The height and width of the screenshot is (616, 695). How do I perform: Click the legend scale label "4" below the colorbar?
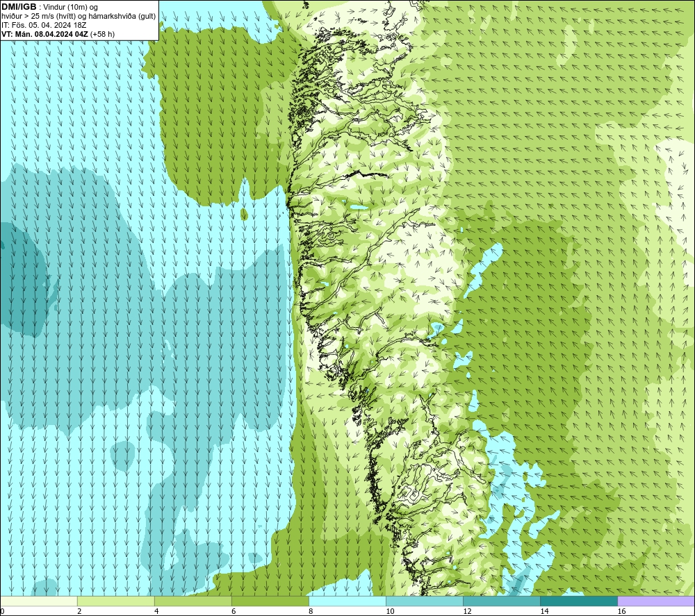156,611
